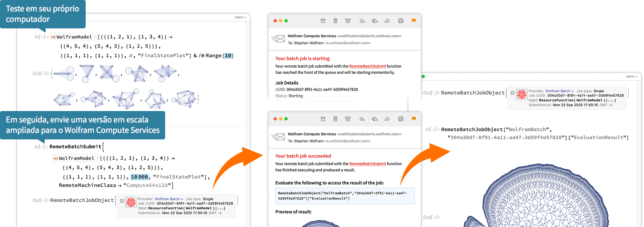This screenshot has width=644, height=227.
Task: Expand the RemoteBatchJobObject summary in right notebook
Action: click(512, 93)
